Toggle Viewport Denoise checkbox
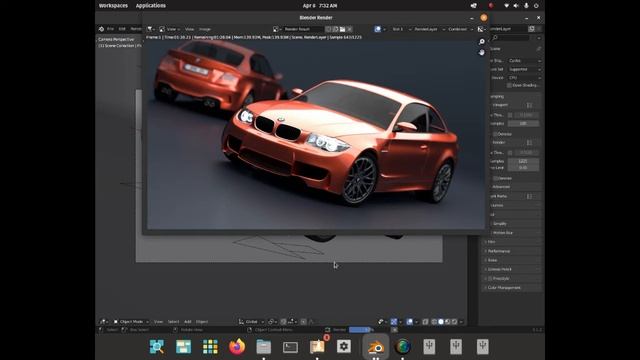640x360 pixels. click(495, 134)
